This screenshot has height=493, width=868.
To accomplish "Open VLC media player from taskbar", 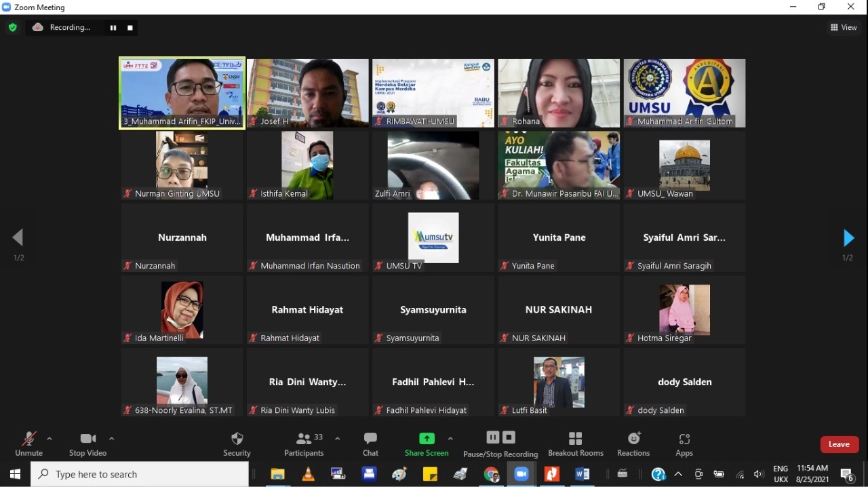I will [x=308, y=475].
